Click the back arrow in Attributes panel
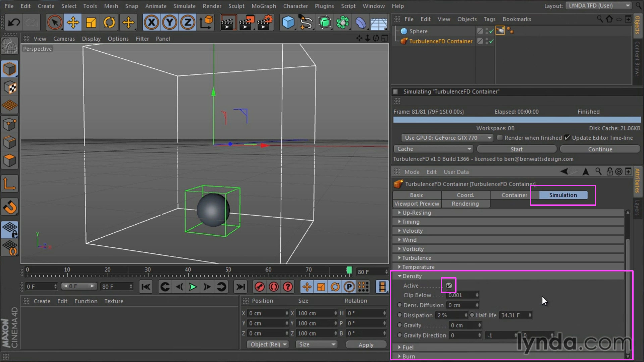 (x=564, y=172)
